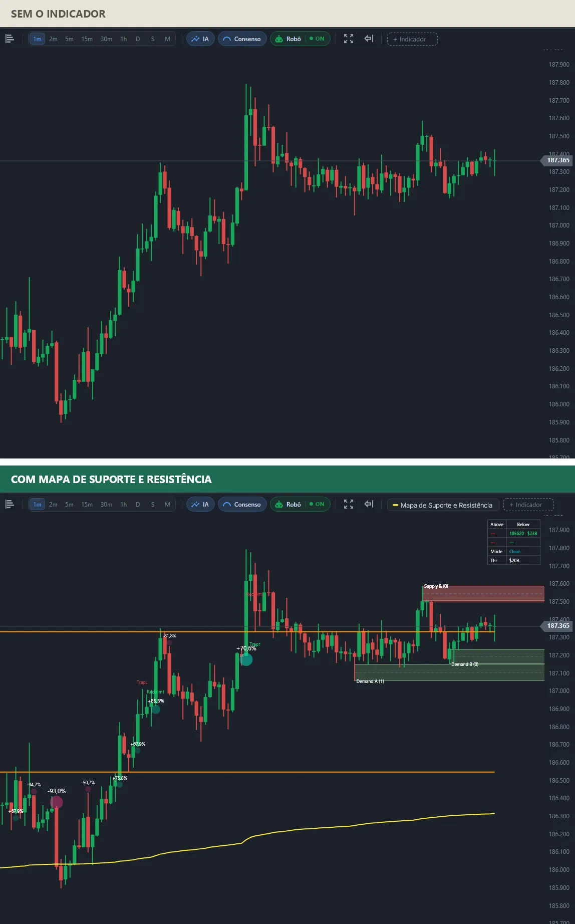Select 1h timeframe in indicator chart
Viewport: 575px width, 924px height.
124,504
